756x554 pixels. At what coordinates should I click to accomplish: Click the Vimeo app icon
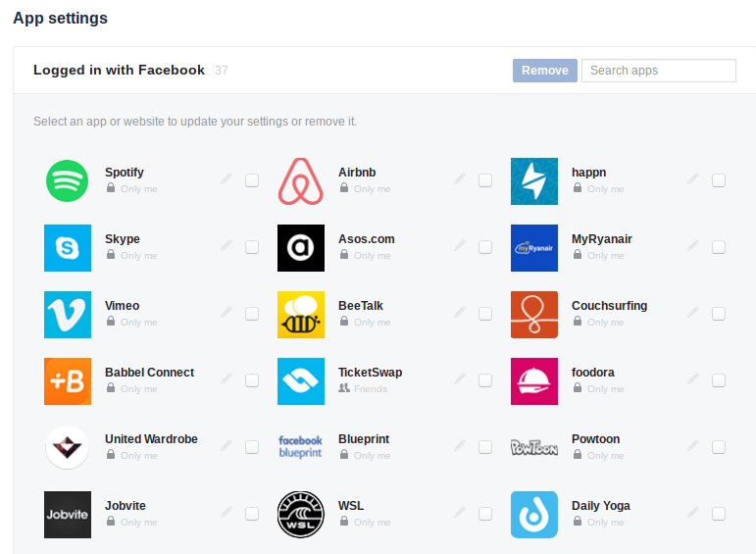(x=68, y=315)
